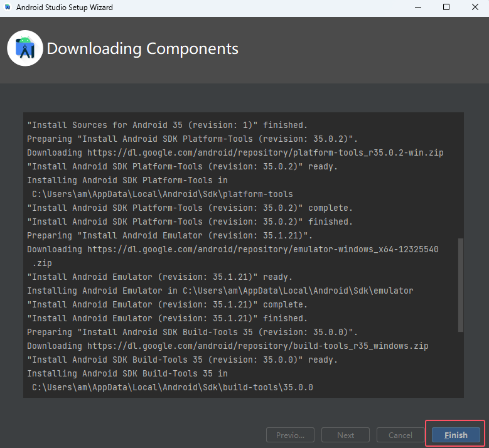
Task: Click the Sdk\platform-tools path line
Action: [x=163, y=195]
